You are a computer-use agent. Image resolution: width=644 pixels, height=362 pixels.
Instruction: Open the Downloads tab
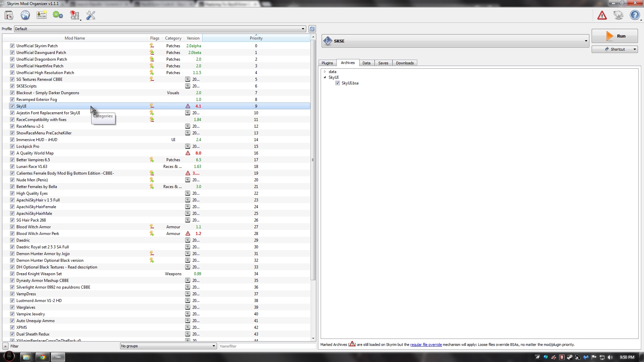[405, 63]
